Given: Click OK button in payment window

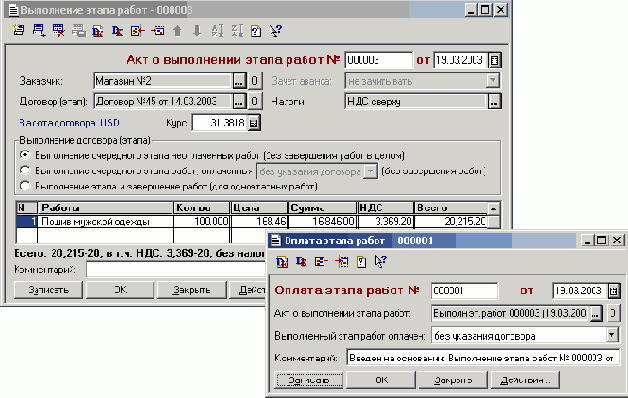Looking at the screenshot, I should (381, 380).
